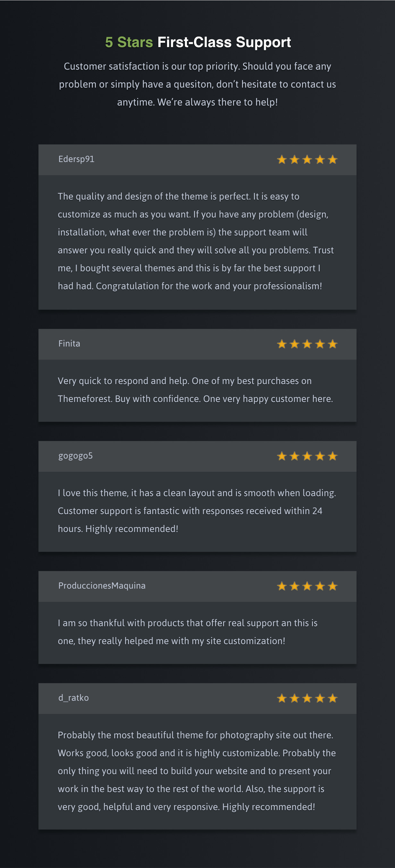Click the "First-Class Support" heading
This screenshot has width=395, height=868.
click(224, 43)
